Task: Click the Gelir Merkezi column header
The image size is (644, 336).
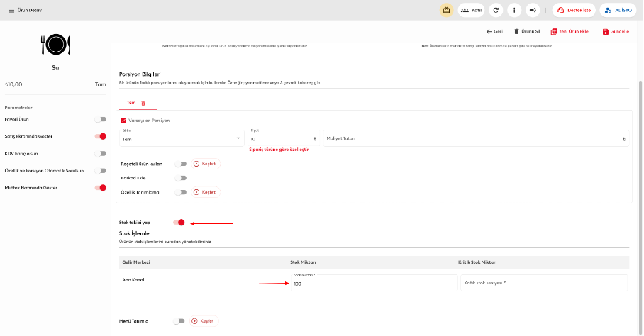Action: pos(136,262)
